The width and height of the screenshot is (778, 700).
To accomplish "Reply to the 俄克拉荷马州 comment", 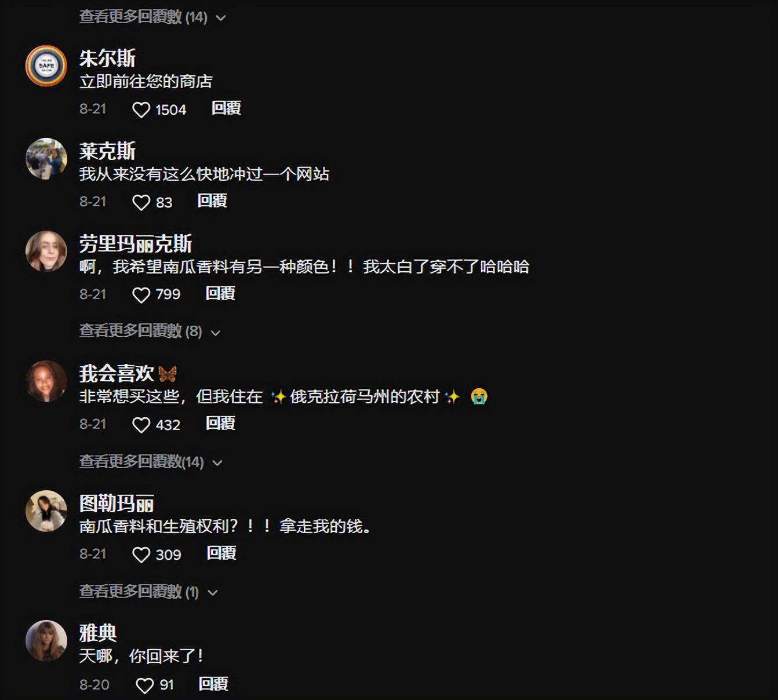I will [220, 424].
